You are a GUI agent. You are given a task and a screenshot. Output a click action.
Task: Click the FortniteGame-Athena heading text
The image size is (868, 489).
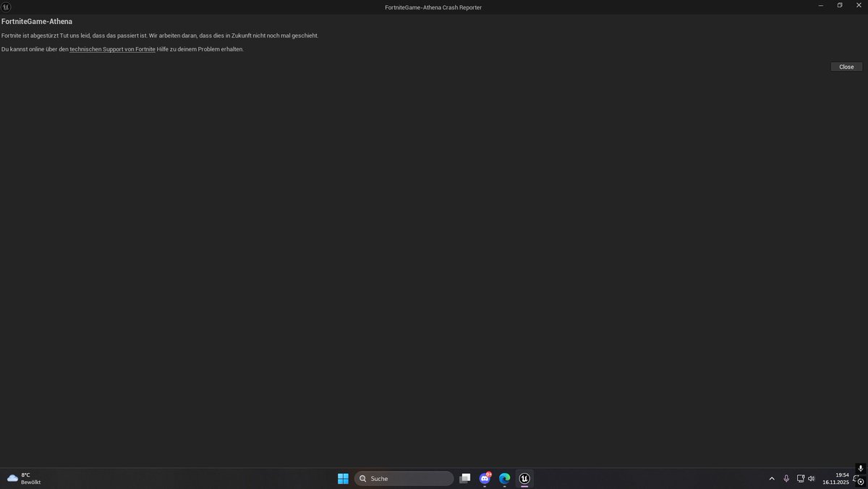tap(37, 22)
